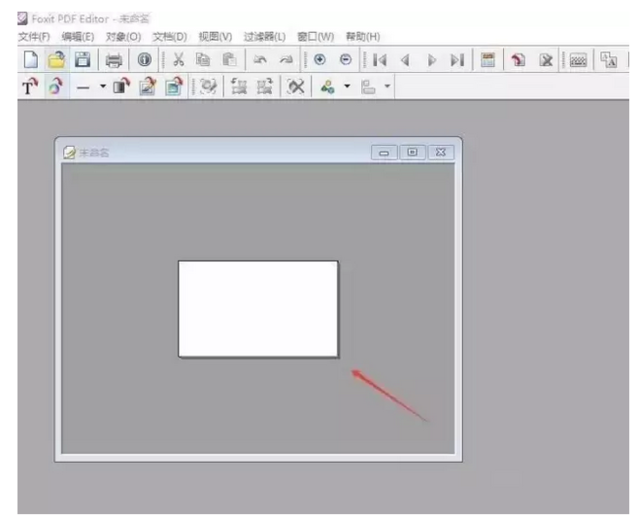The width and height of the screenshot is (638, 520).
Task: Open the 文件(F) menu
Action: click(x=34, y=37)
